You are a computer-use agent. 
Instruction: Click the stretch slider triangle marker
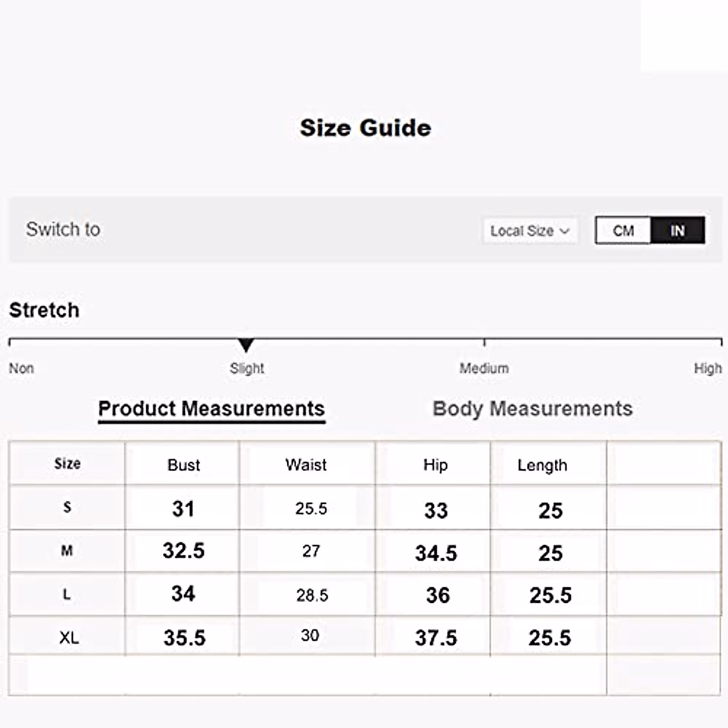click(246, 345)
